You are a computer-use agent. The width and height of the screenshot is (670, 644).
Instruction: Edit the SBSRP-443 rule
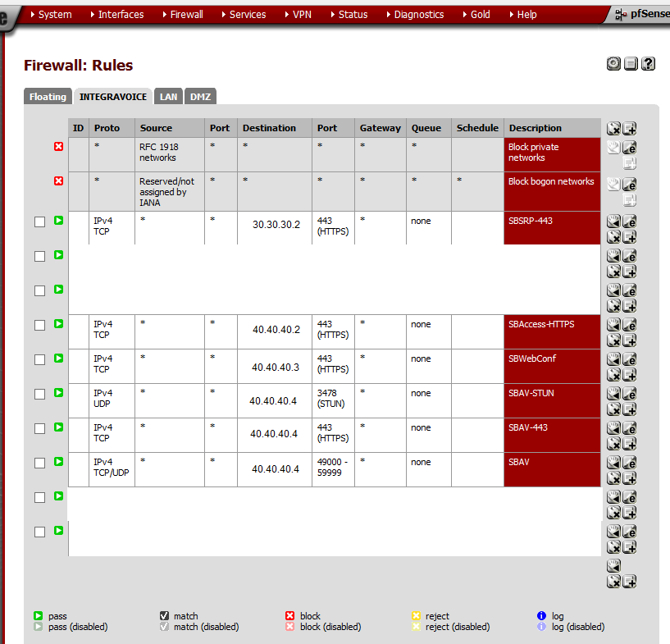pos(630,221)
